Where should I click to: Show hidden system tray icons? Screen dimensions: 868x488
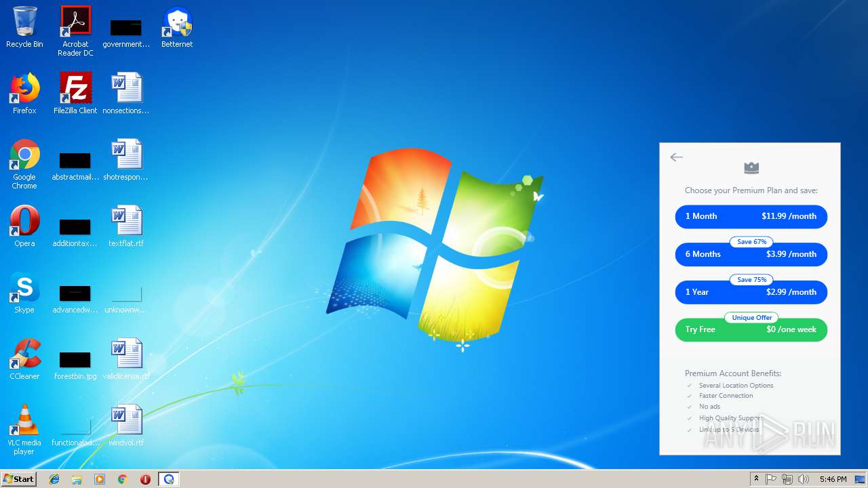(x=757, y=479)
